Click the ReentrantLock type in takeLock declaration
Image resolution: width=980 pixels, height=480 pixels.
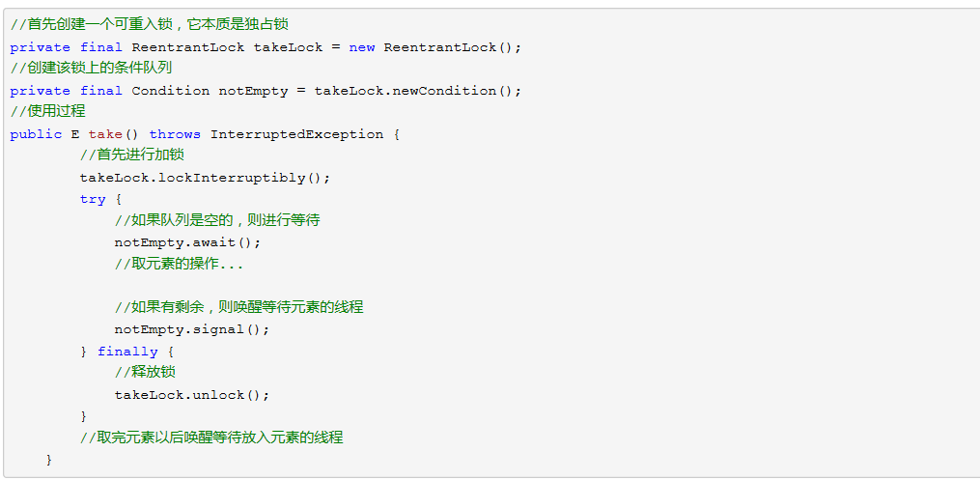point(188,47)
